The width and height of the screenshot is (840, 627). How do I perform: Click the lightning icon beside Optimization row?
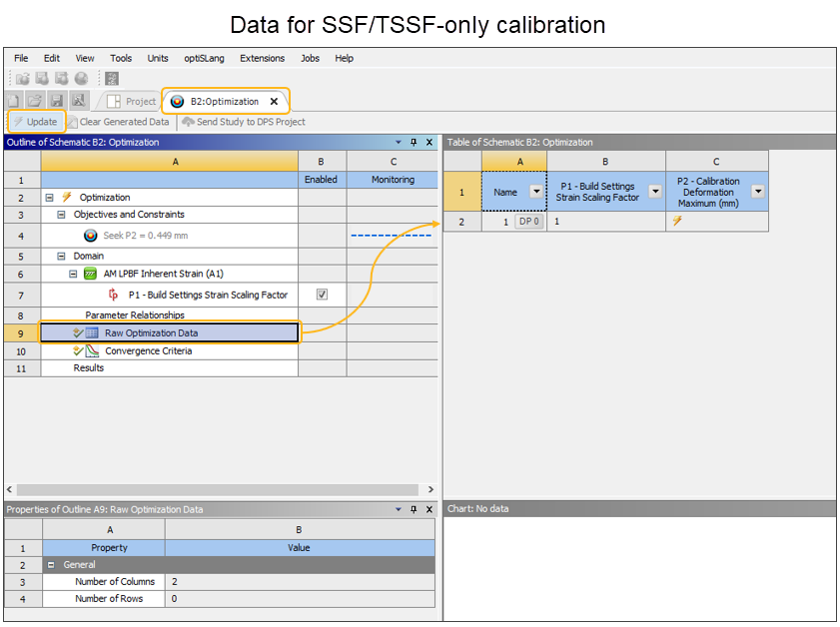click(67, 197)
